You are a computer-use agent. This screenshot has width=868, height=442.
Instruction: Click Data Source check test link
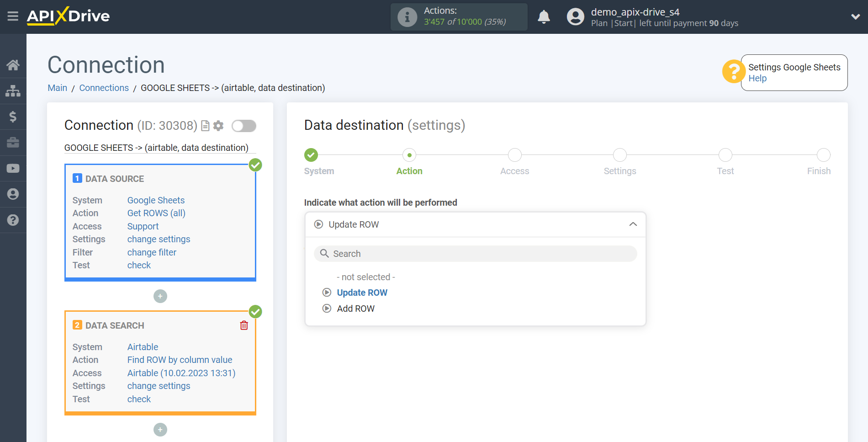tap(139, 265)
